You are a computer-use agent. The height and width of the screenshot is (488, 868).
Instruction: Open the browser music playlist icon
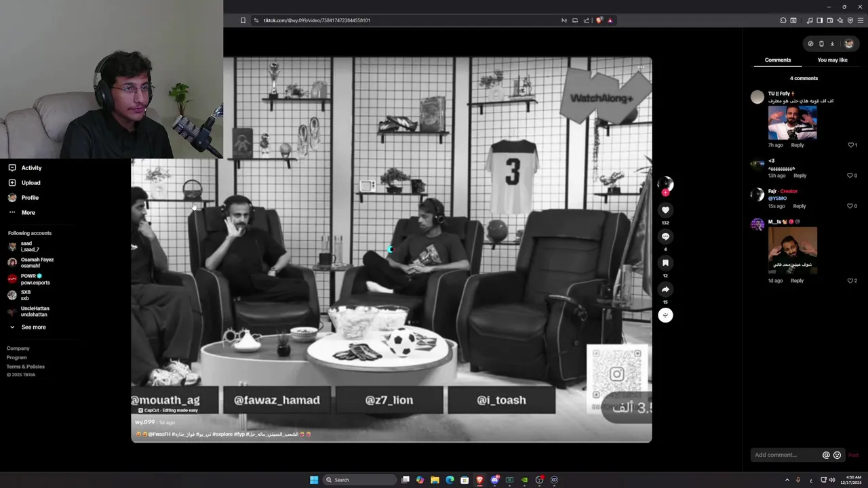(x=810, y=20)
